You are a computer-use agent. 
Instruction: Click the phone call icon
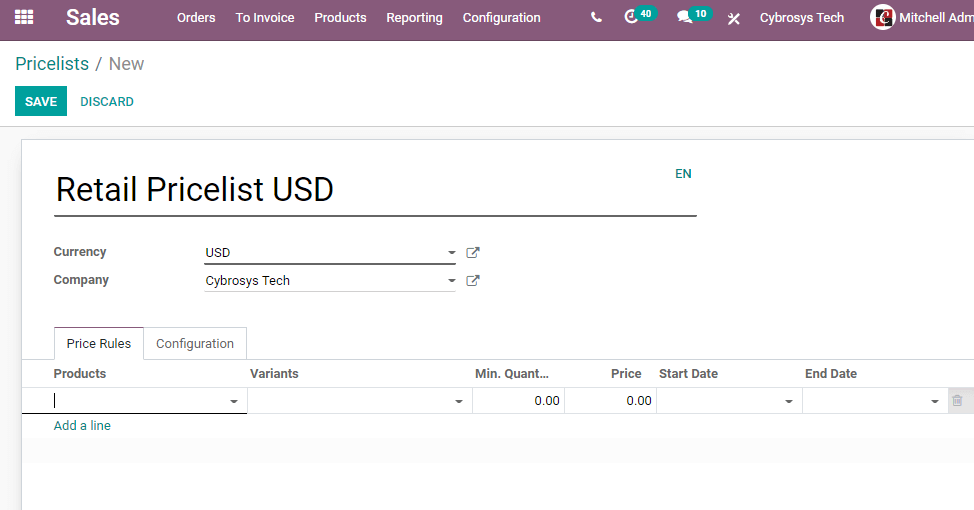[x=596, y=17]
